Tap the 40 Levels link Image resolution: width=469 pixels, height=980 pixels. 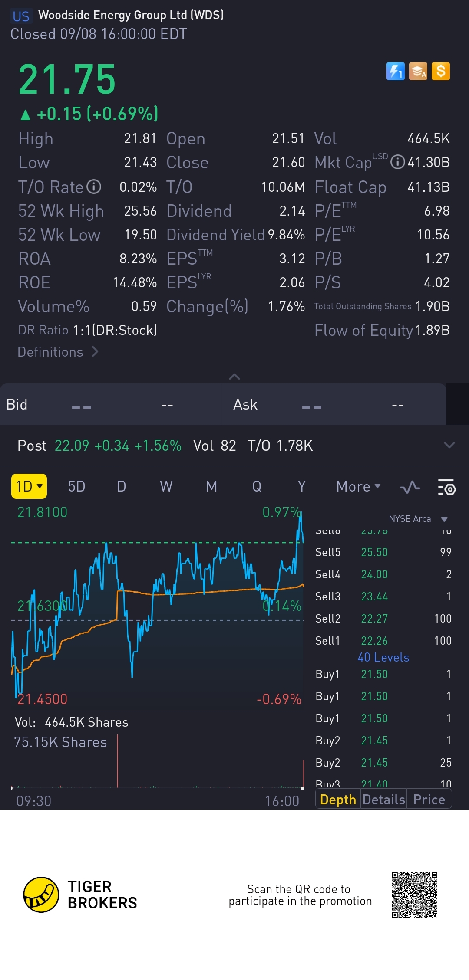coord(383,658)
